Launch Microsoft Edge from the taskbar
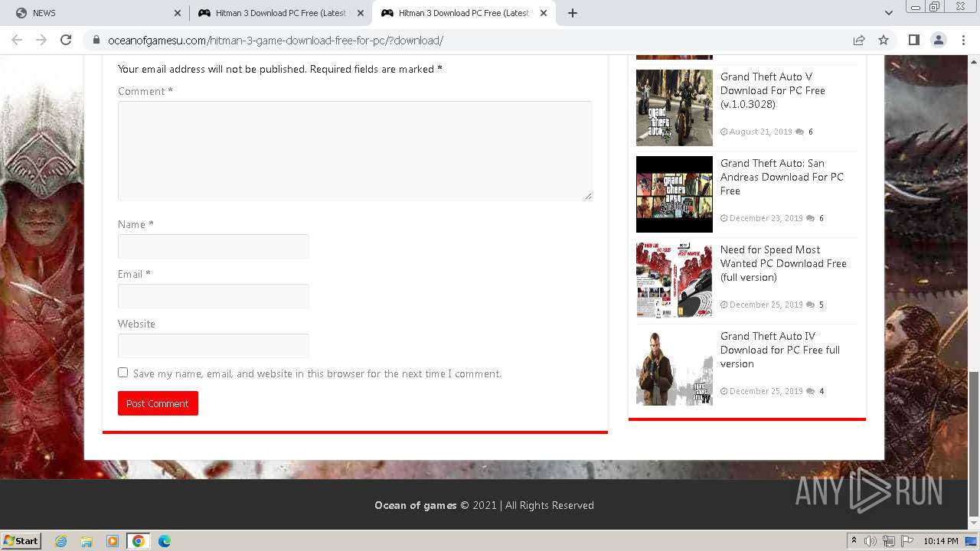This screenshot has height=551, width=980. tap(165, 541)
